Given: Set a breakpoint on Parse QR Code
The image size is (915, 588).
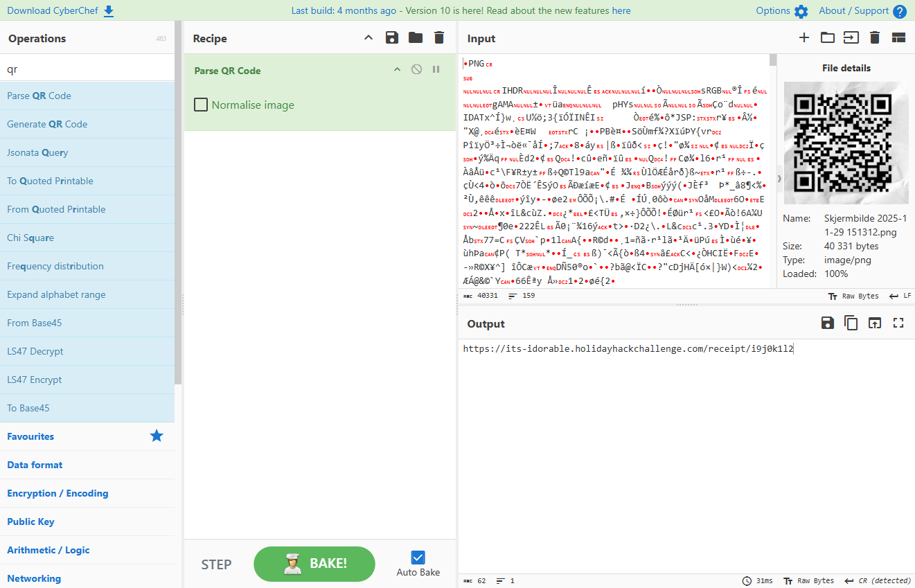Looking at the screenshot, I should (436, 69).
